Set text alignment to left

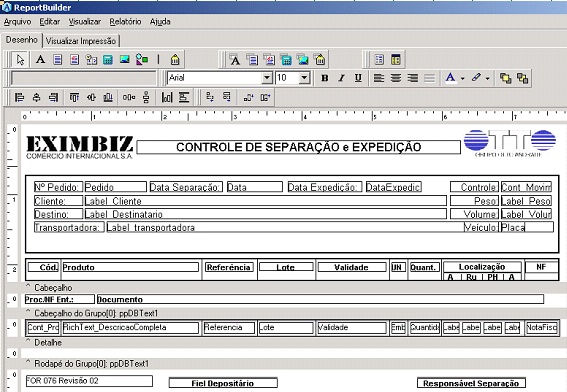(379, 78)
